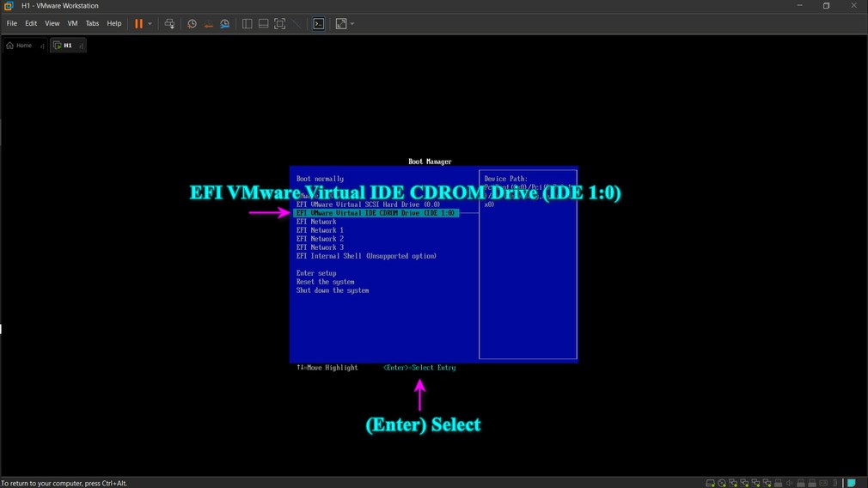Open the Tabs menu
Screen dimensions: 868x488
click(92, 23)
